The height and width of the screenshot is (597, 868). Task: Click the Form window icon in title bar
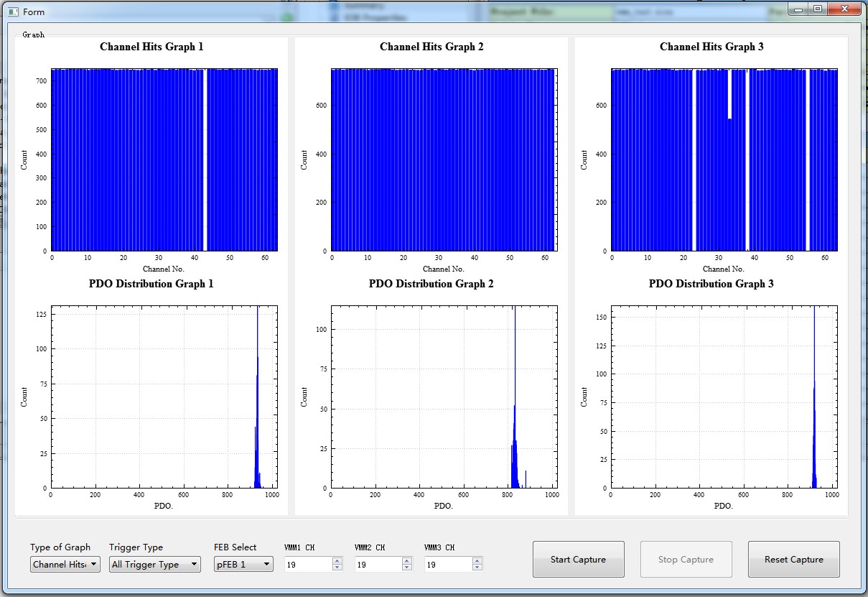tap(13, 12)
